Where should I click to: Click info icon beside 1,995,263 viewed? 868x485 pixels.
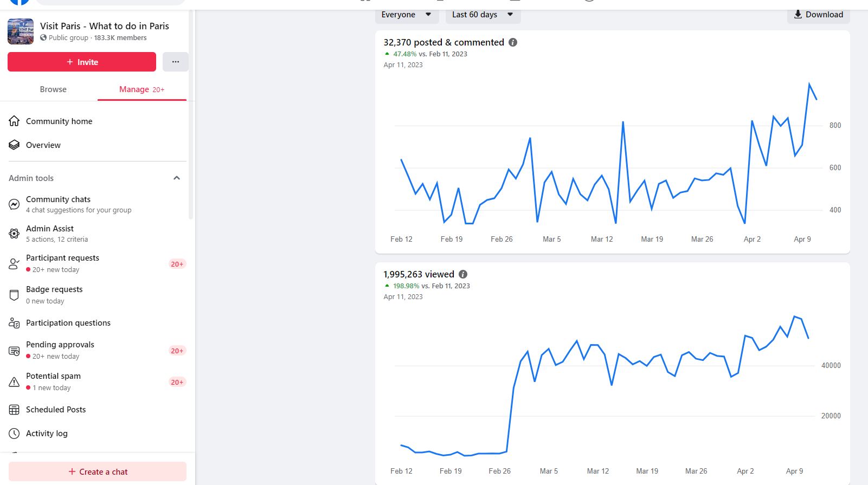(x=463, y=274)
